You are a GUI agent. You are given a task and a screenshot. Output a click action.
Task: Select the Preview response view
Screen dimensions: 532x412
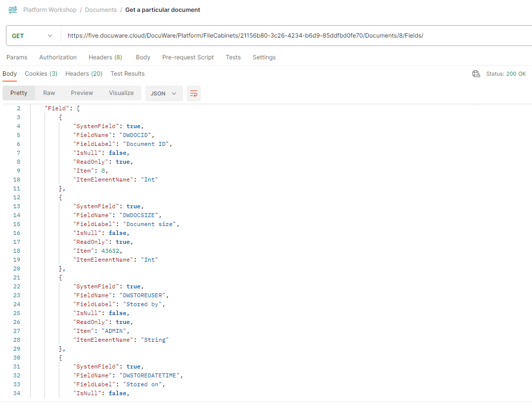82,93
